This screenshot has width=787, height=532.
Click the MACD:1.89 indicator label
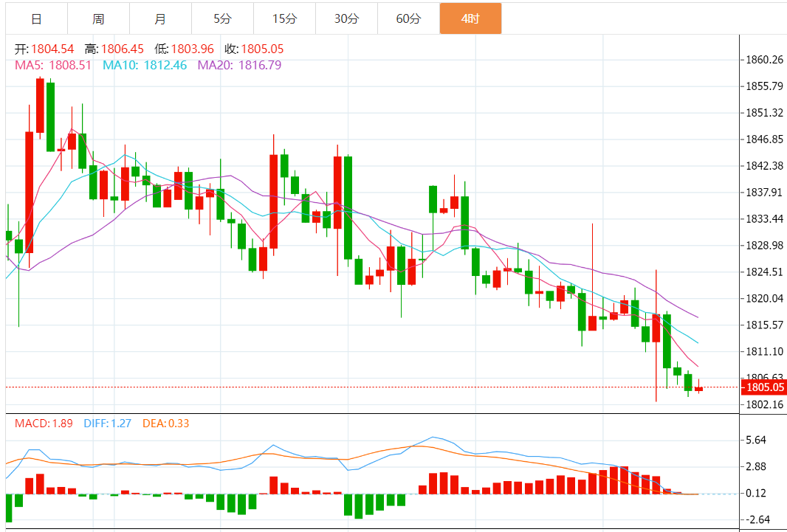[44, 424]
